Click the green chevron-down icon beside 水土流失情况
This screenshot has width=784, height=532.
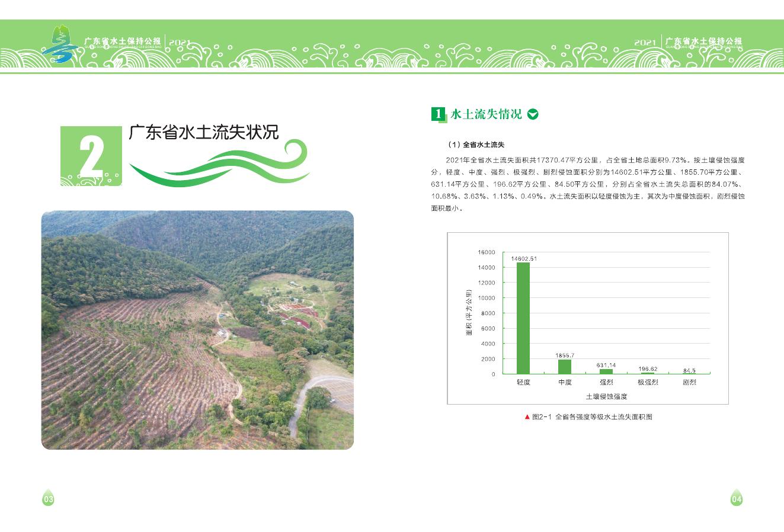point(533,114)
